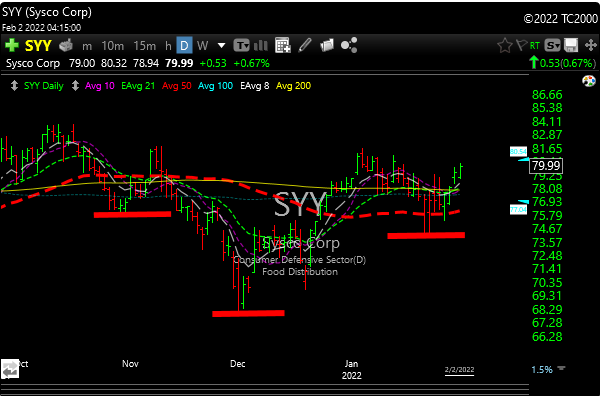Open the chart color palette icon
The width and height of the screenshot is (600, 396).
click(x=589, y=81)
